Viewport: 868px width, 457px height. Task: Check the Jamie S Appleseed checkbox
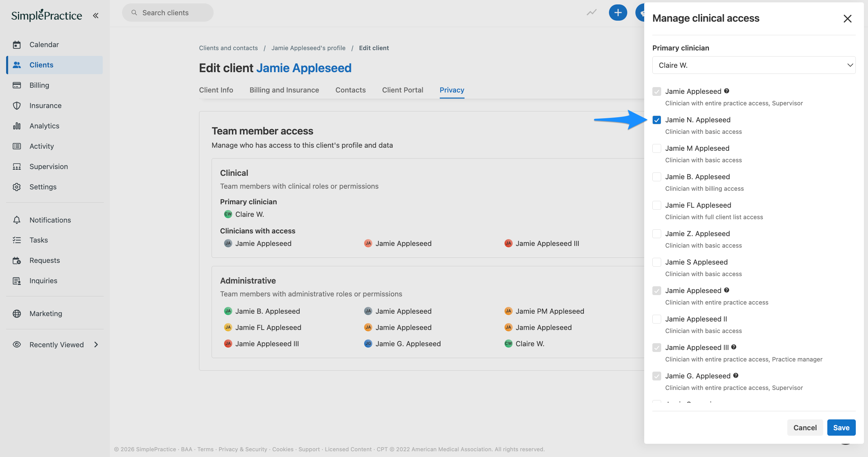[x=657, y=262]
